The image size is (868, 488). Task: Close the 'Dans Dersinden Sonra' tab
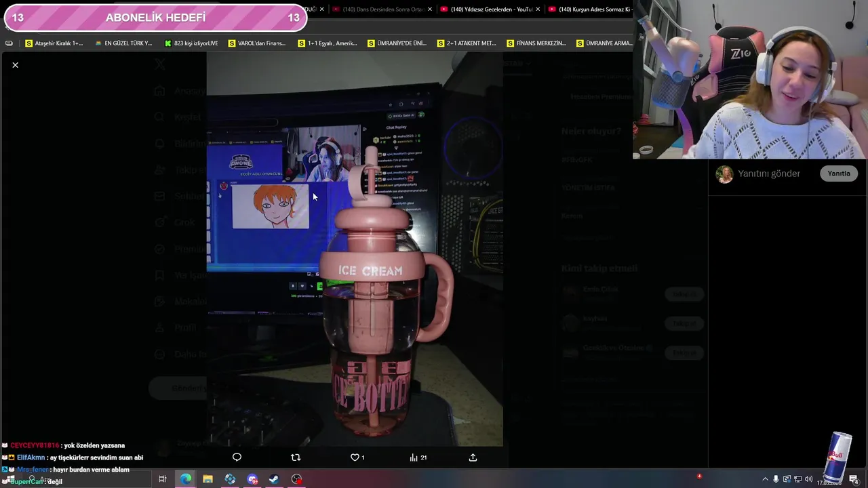(429, 9)
